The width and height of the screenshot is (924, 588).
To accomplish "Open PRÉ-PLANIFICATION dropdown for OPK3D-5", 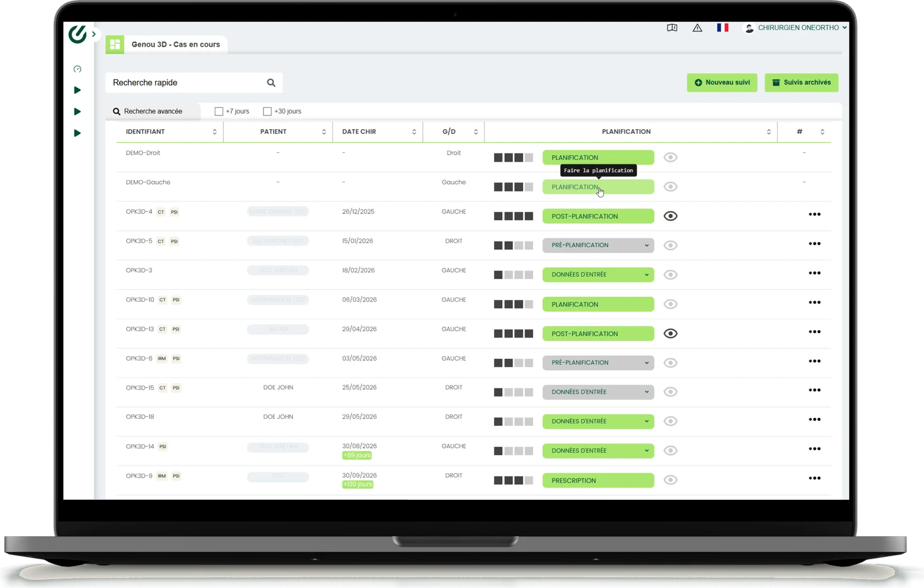I will [598, 245].
